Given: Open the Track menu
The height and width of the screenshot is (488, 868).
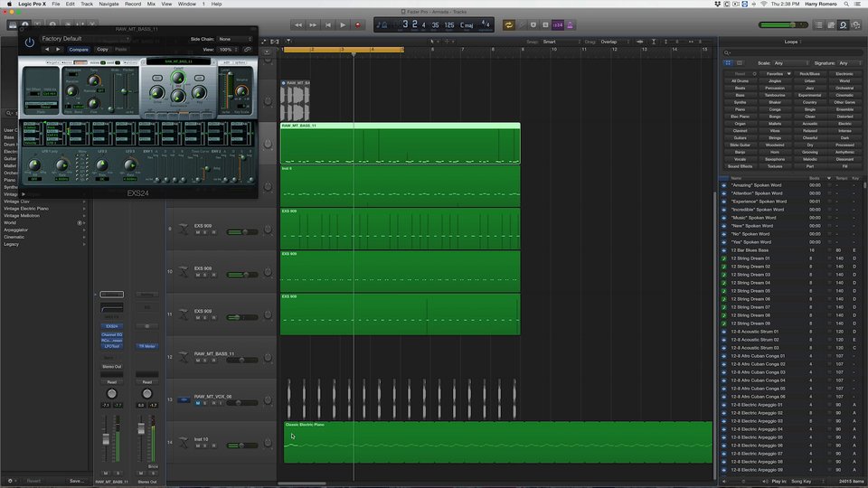Looking at the screenshot, I should 87,4.
